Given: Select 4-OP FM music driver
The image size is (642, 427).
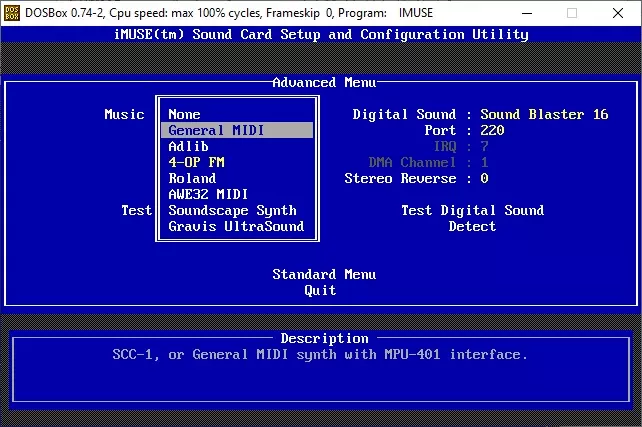Looking at the screenshot, I should [196, 162].
